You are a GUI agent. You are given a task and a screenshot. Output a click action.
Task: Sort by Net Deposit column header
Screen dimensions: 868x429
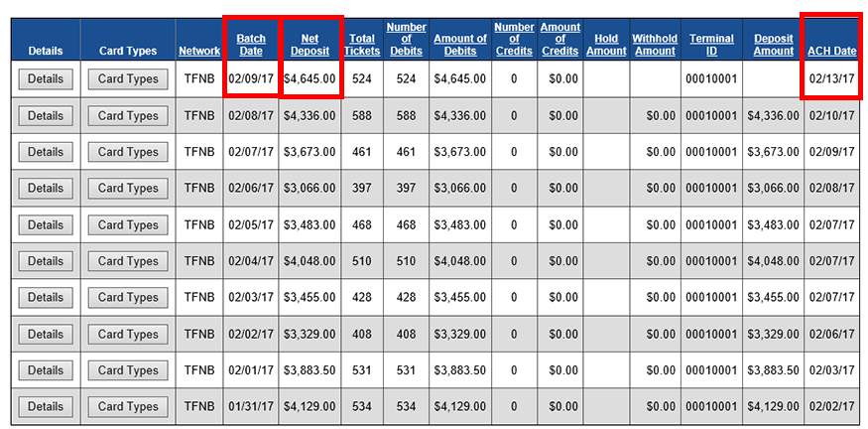pos(310,45)
